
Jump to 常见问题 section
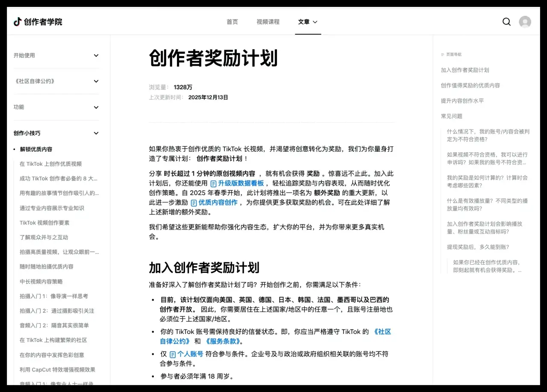coord(452,116)
